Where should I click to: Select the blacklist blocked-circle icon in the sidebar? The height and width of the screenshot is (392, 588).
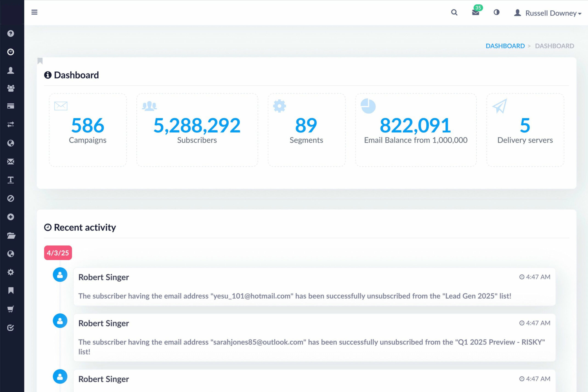click(11, 198)
